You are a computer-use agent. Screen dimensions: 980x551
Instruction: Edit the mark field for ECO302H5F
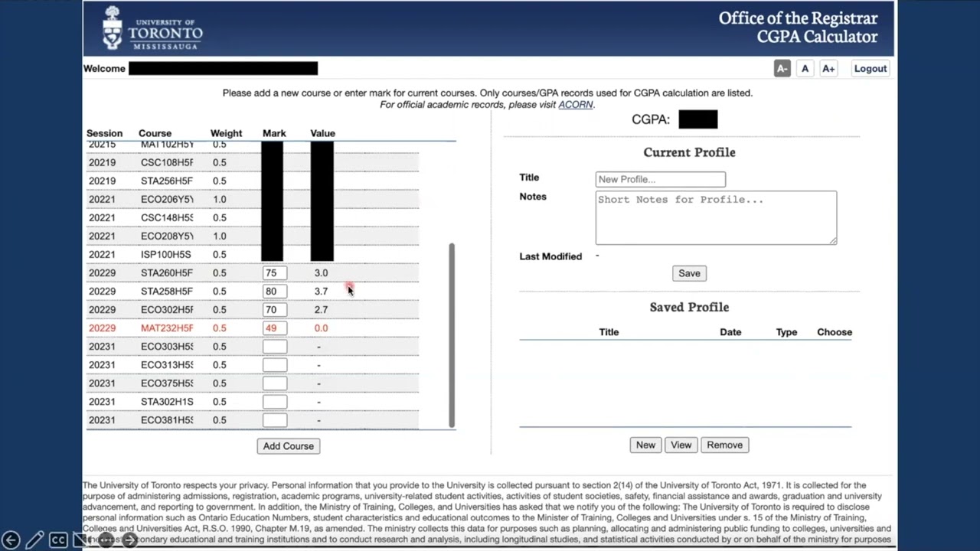tap(274, 310)
